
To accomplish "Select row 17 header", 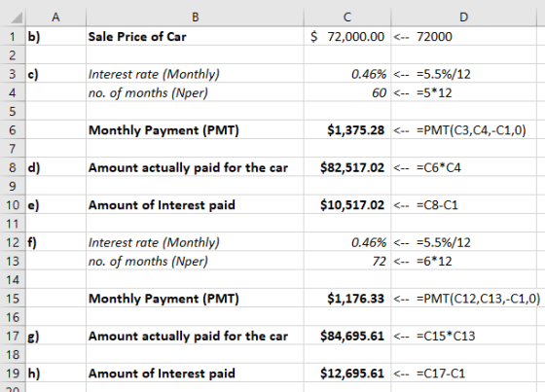I will click(x=13, y=336).
